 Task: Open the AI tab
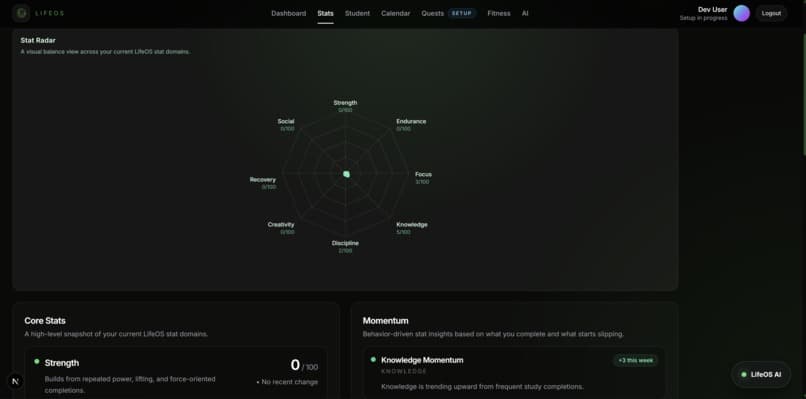(525, 13)
